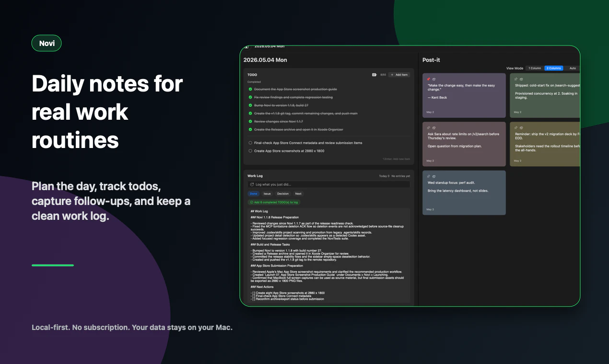This screenshot has width=609, height=364.
Task: Pin the 'Reminder: ship the v2 migration' post-it
Action: (x=516, y=127)
